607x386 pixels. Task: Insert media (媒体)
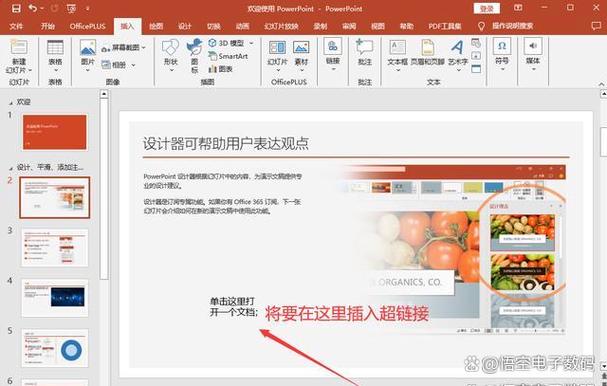pos(533,54)
